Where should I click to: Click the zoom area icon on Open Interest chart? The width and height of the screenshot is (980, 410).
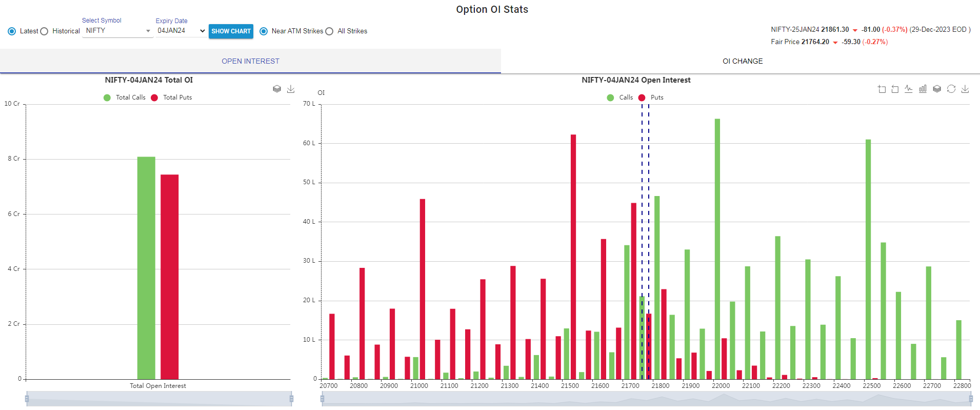(x=882, y=89)
